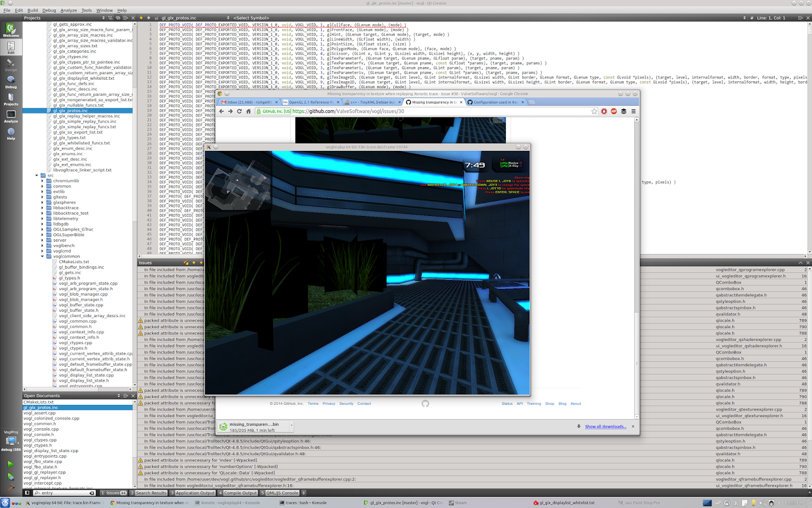Open the GitHub Privacy footer link

[x=329, y=404]
